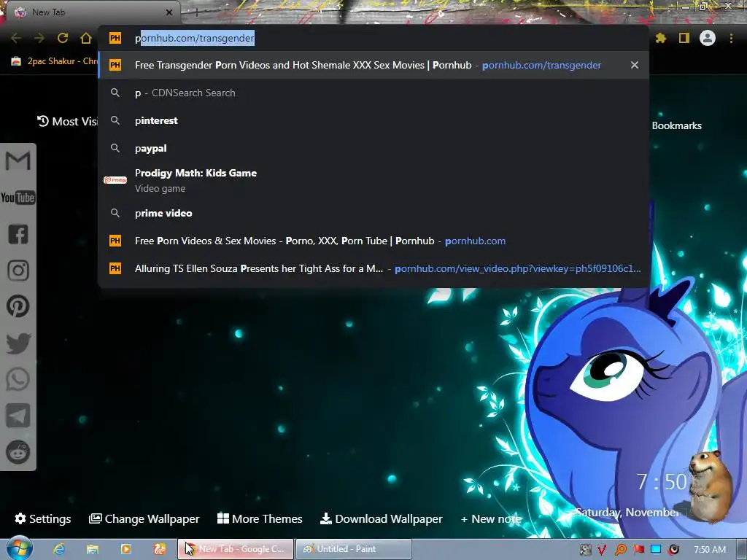Viewport: 747px width, 560px height.
Task: Open the Bookmarks link on the page
Action: [676, 125]
